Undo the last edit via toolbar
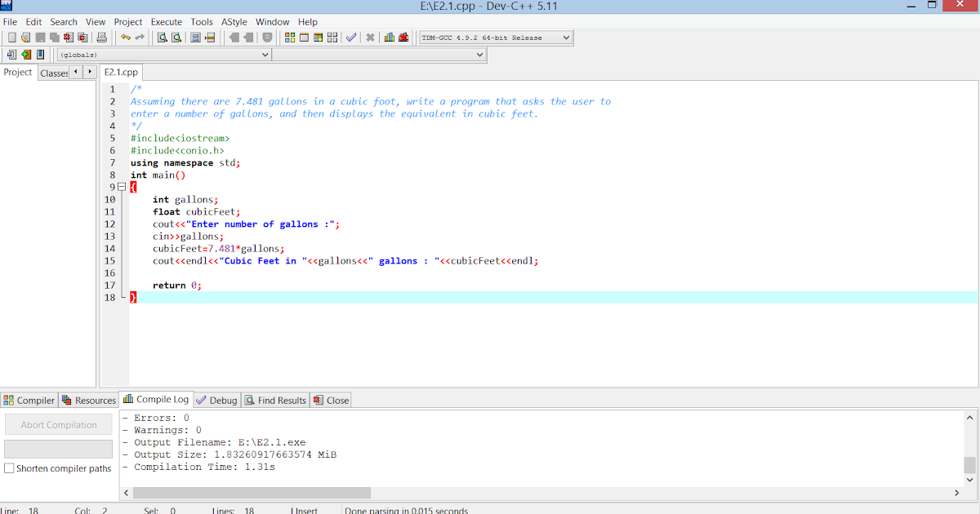 click(x=126, y=38)
